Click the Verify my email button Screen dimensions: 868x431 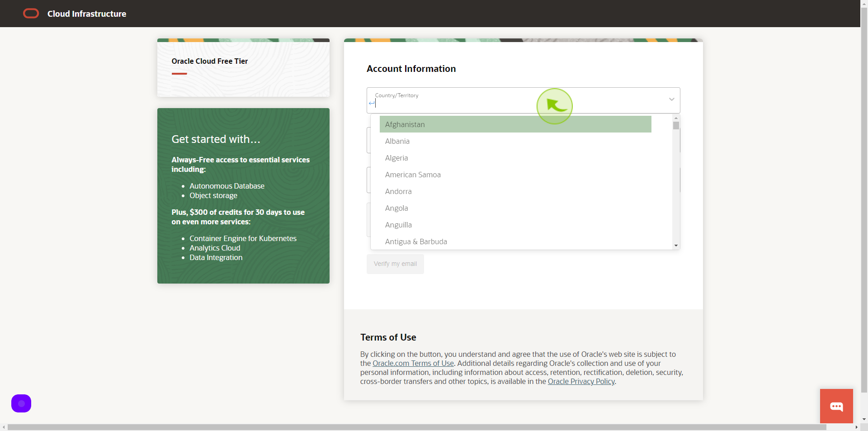coord(395,264)
